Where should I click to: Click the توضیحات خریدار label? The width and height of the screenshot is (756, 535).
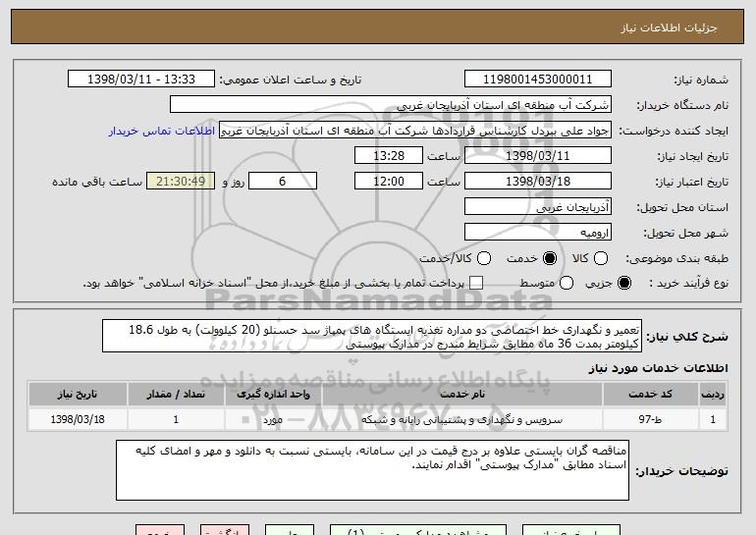pos(681,471)
